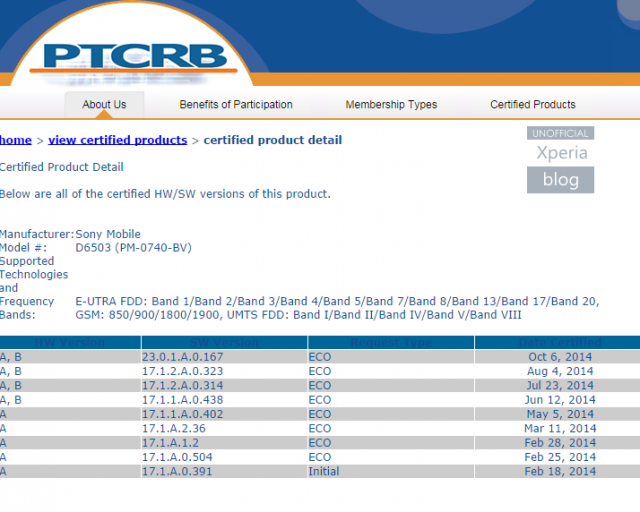Follow the view certified products link
This screenshot has width=640, height=512.
click(x=118, y=140)
